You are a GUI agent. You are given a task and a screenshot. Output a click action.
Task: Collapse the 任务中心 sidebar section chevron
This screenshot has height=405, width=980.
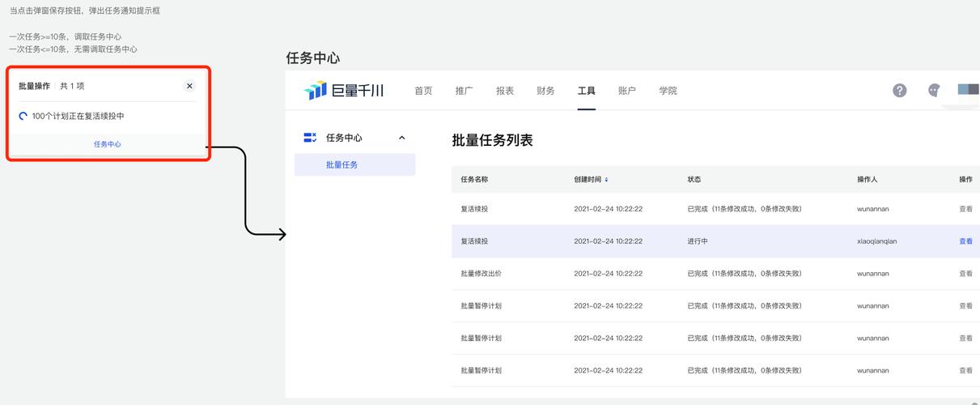(402, 138)
